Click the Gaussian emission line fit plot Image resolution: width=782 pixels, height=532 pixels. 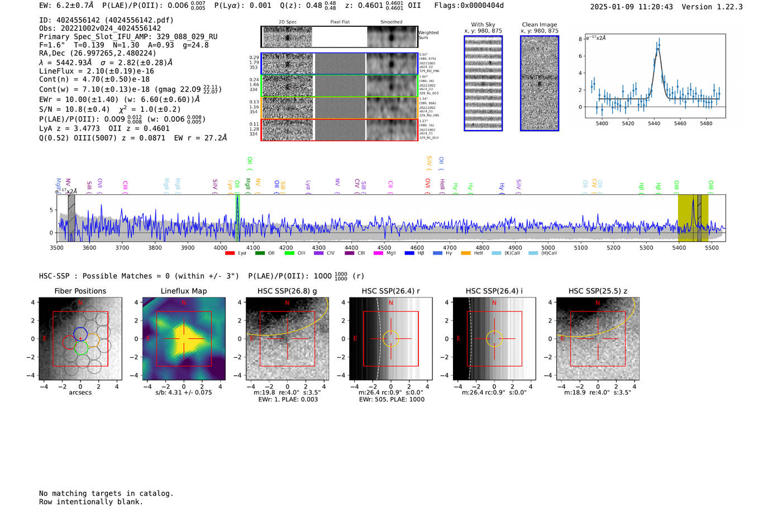(655, 76)
